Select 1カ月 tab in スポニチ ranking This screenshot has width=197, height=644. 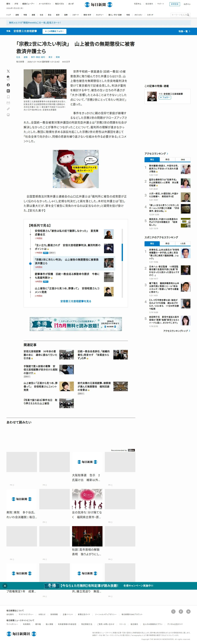pos(183,244)
